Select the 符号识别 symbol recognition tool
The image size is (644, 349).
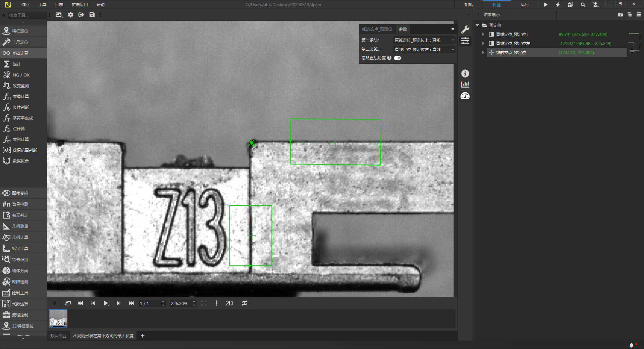pyautogui.click(x=20, y=260)
